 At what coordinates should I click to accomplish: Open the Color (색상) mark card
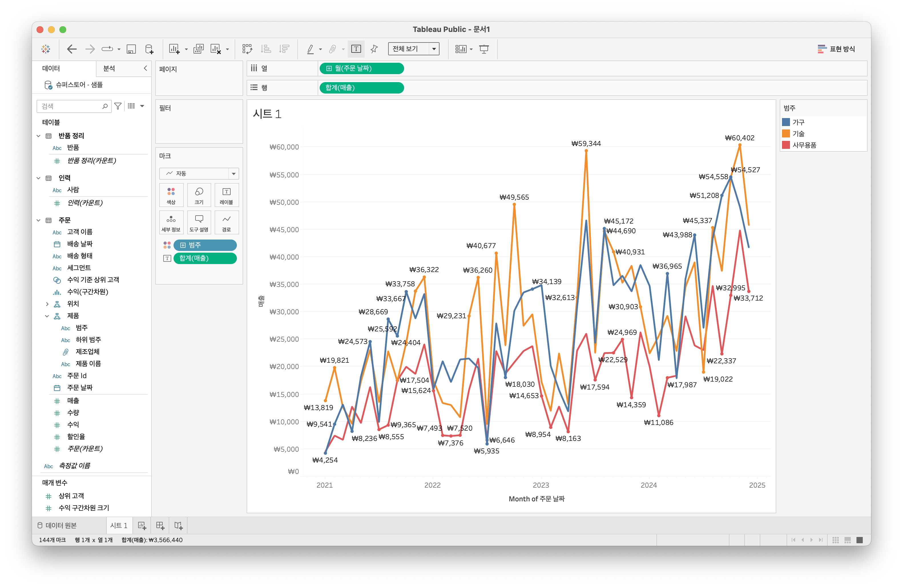[x=171, y=195]
